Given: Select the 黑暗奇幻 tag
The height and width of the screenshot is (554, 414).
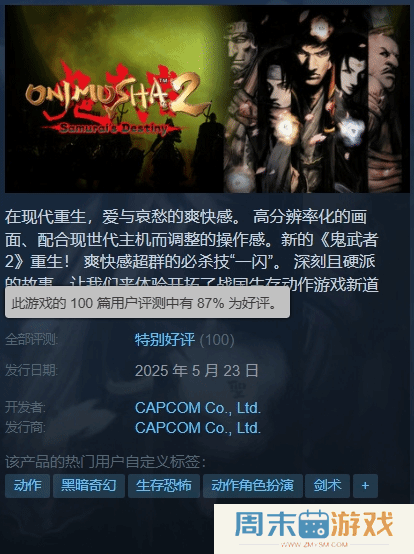Looking at the screenshot, I should click(89, 486).
